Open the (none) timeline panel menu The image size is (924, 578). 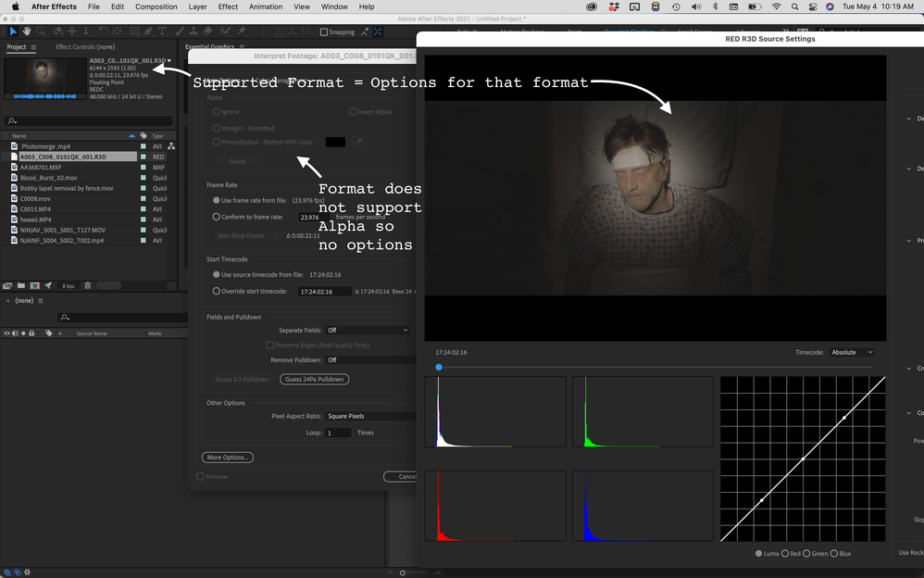pos(41,301)
